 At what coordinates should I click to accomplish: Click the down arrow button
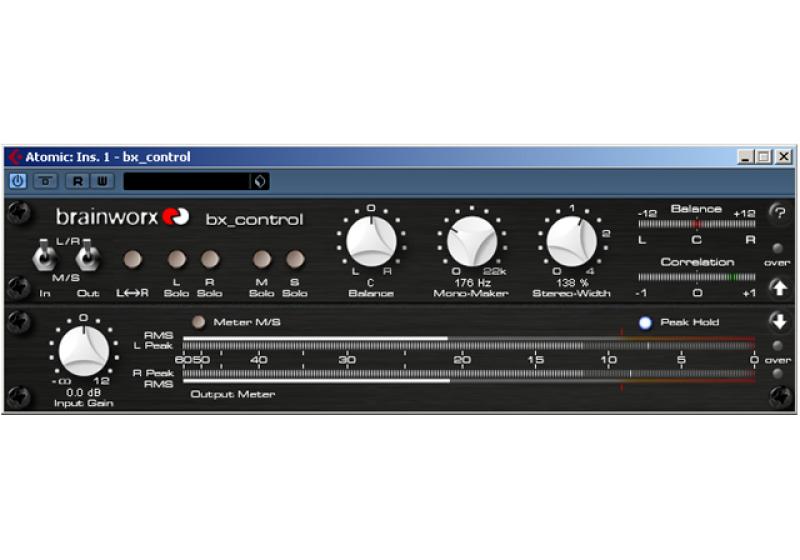[x=780, y=321]
